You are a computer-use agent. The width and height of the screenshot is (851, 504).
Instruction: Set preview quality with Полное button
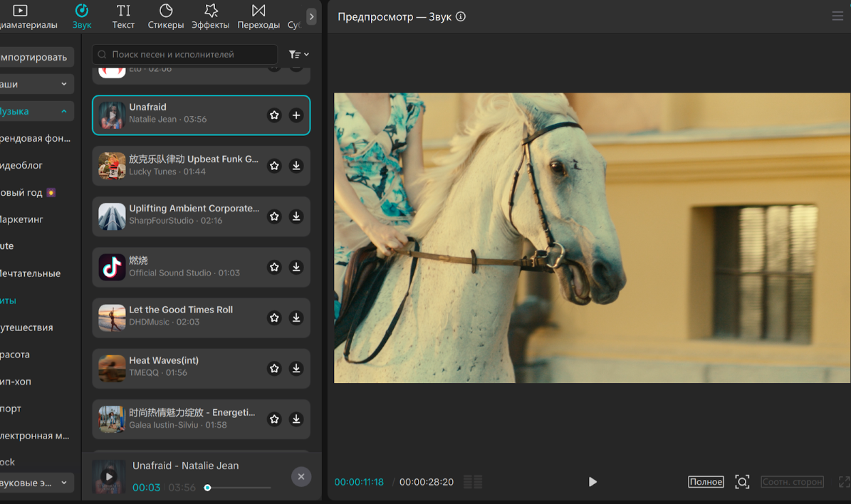coord(706,482)
